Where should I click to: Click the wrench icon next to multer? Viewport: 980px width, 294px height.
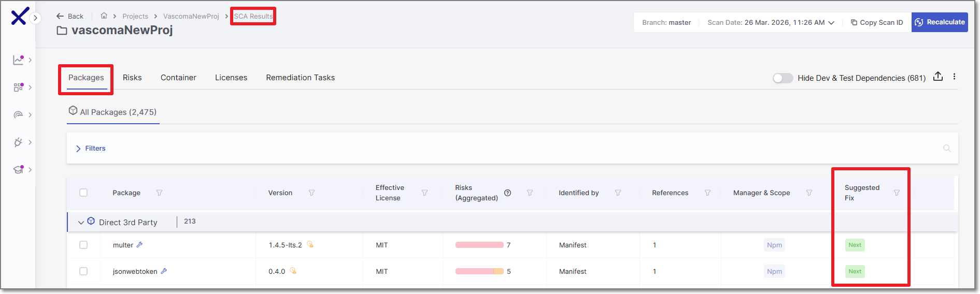coord(139,245)
